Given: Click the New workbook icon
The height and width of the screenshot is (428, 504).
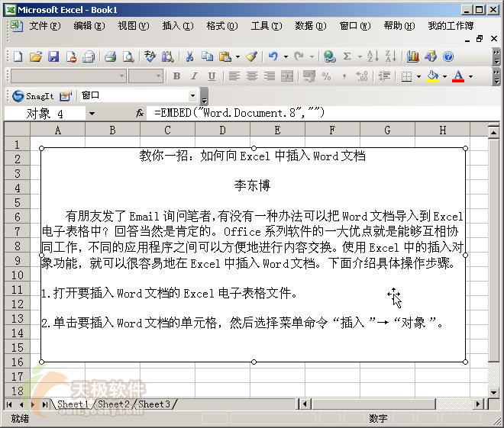Looking at the screenshot, I should tap(18, 56).
